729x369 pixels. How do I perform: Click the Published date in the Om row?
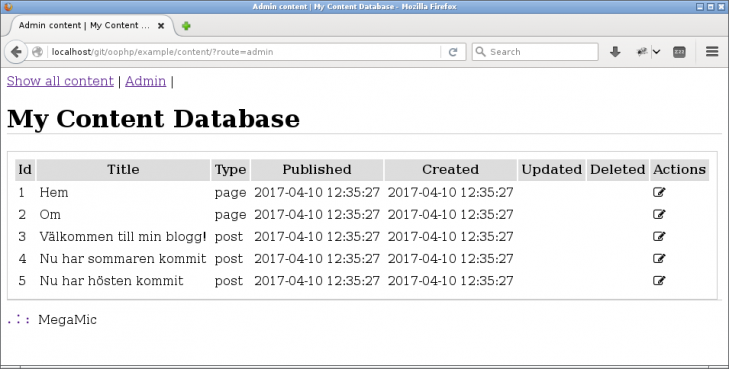pos(317,215)
